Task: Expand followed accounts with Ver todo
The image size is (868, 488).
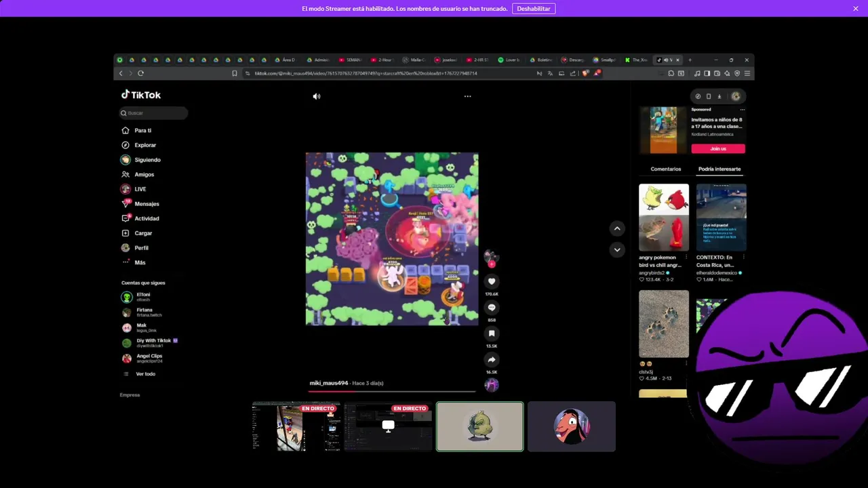Action: pyautogui.click(x=140, y=374)
